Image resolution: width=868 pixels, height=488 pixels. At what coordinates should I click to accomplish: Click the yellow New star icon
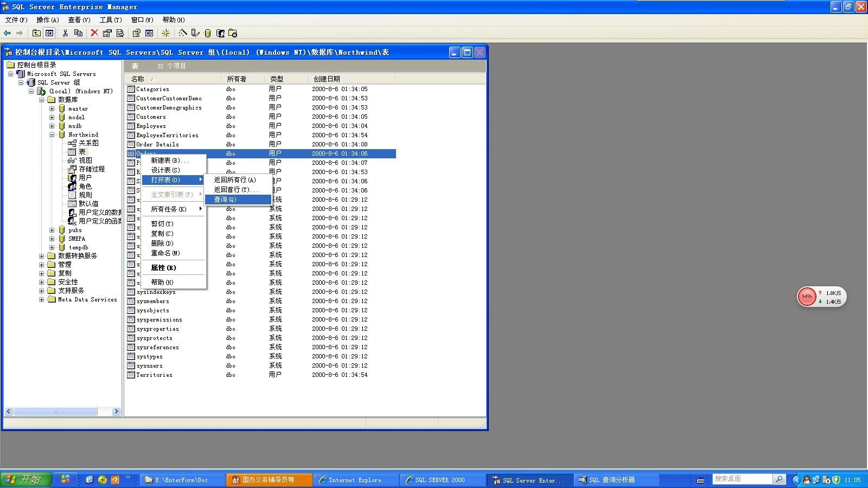click(166, 33)
